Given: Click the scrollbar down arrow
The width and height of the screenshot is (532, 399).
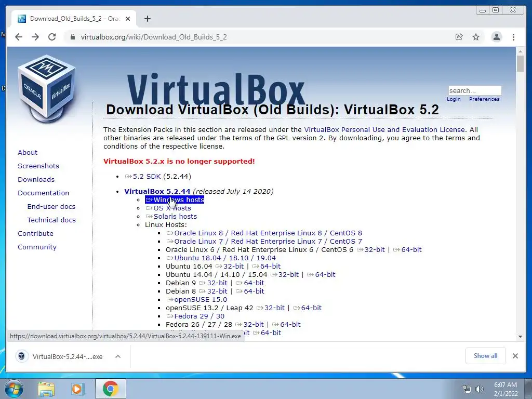Looking at the screenshot, I should (520, 337).
